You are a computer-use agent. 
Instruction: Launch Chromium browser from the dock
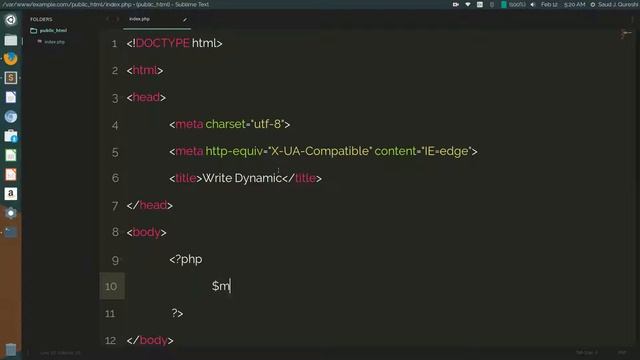11,117
